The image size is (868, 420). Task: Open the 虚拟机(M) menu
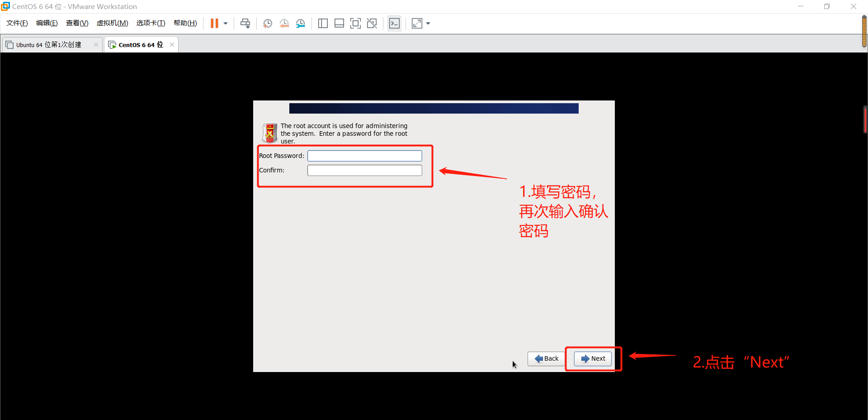[x=113, y=23]
